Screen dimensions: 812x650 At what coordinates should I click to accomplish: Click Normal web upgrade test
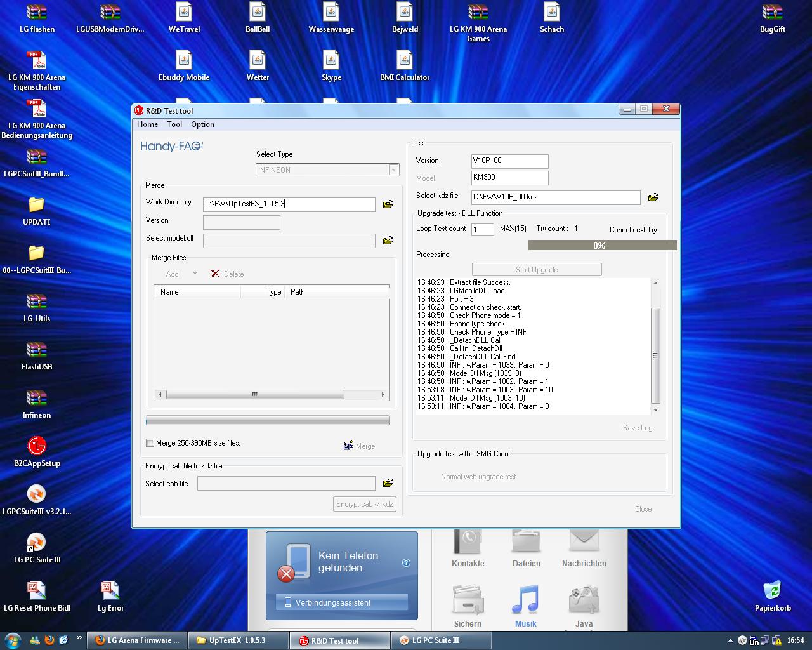point(478,477)
